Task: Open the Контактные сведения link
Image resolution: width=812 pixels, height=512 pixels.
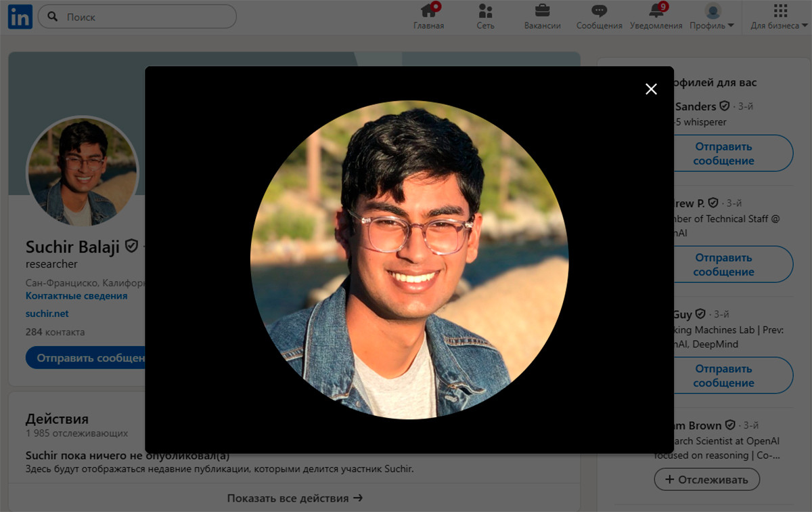Action: coord(76,296)
